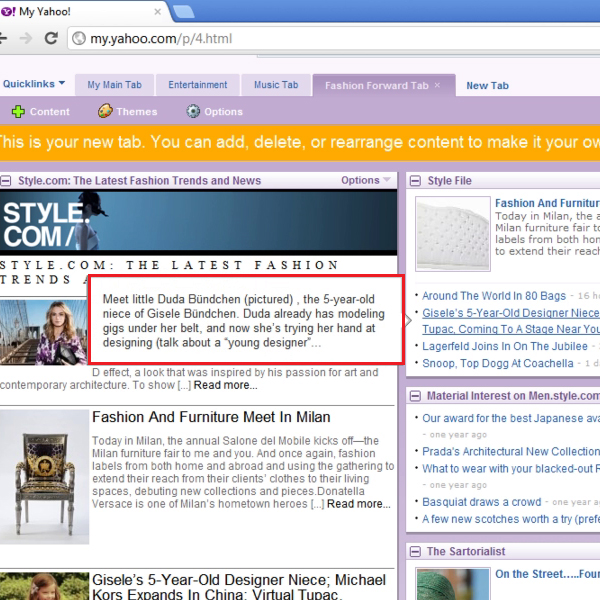Click the Style.com module title

coord(139,181)
